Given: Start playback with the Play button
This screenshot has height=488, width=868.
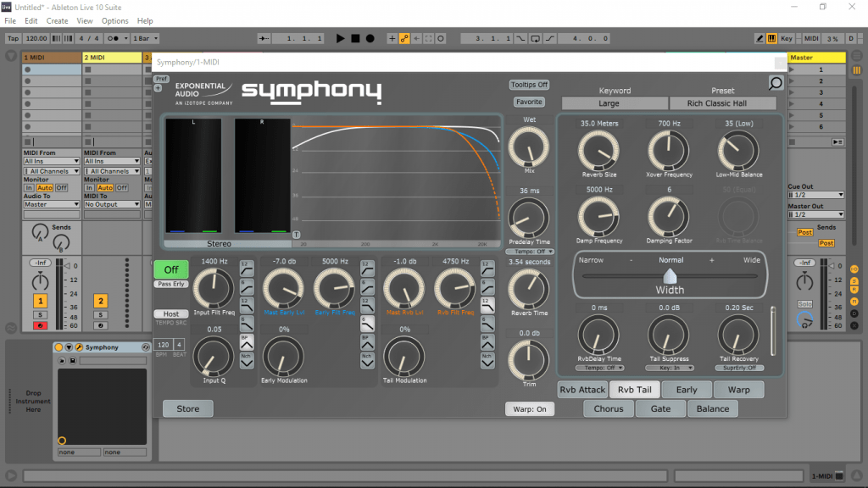Looking at the screenshot, I should pos(340,38).
